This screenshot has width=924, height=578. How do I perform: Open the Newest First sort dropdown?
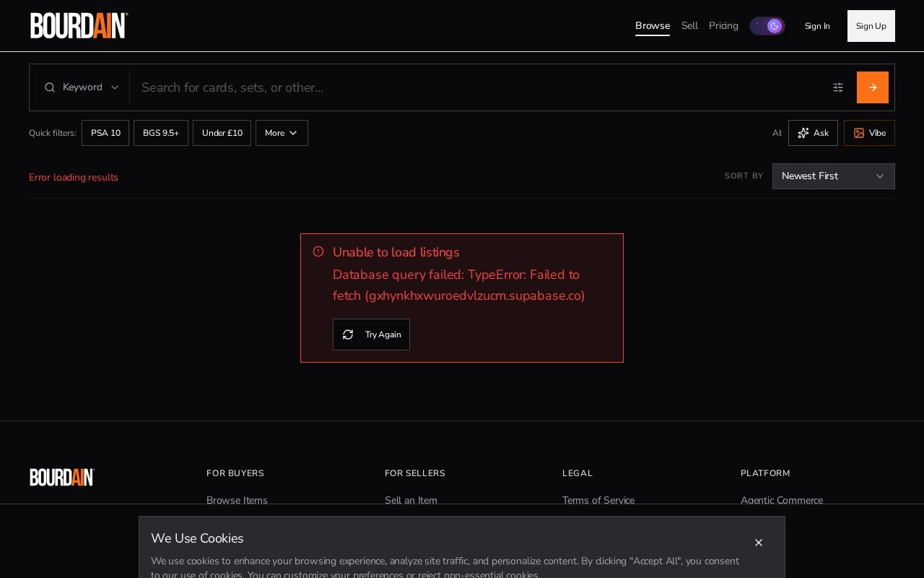[834, 176]
